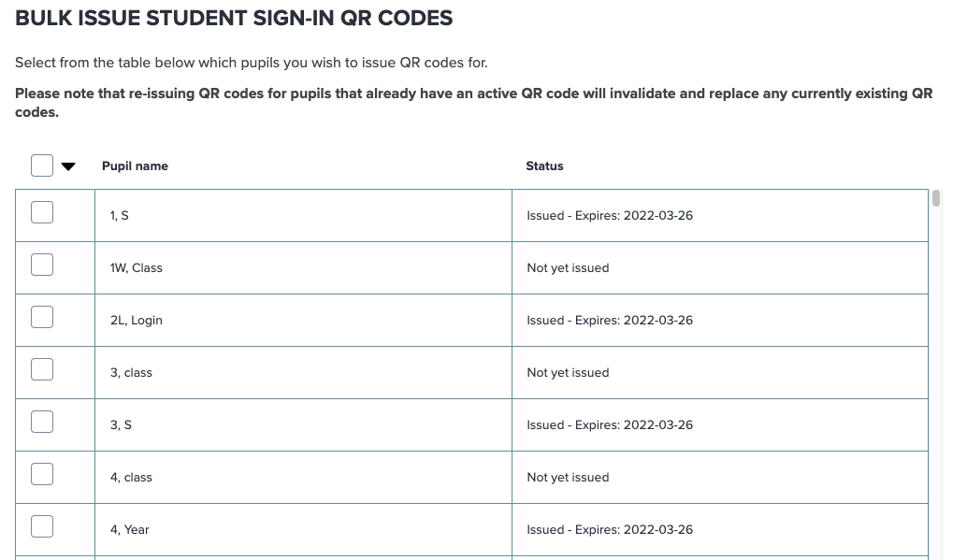Viewport: 967px width, 560px height.
Task: Check the box next to 3, class
Action: (x=41, y=368)
